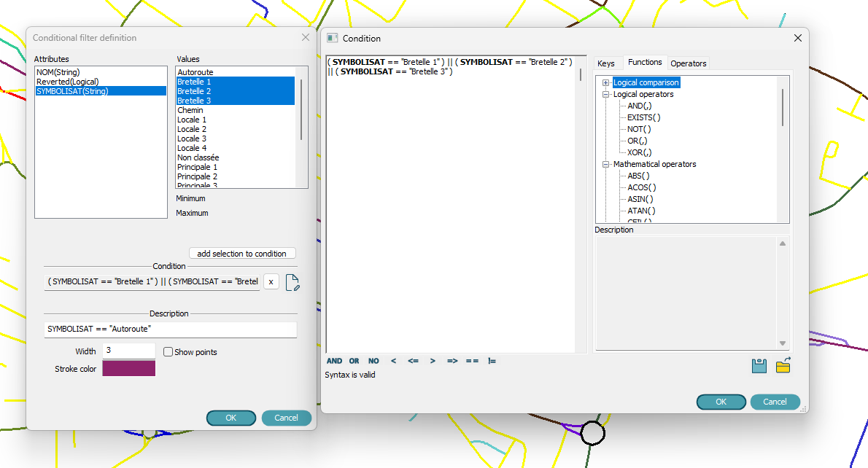The image size is (868, 468).
Task: Switch to the Keys tab
Action: [606, 63]
